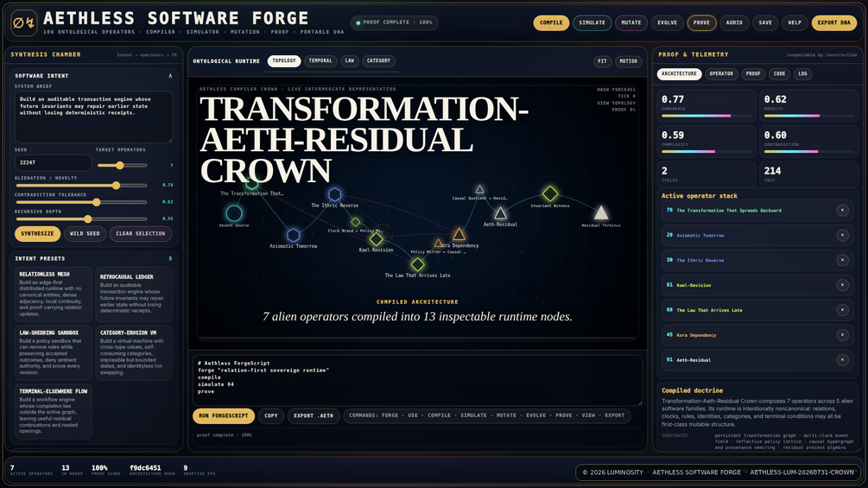Choose the Law-Shedding Sandbox preset
This screenshot has width=868, height=488.
pos(54,353)
